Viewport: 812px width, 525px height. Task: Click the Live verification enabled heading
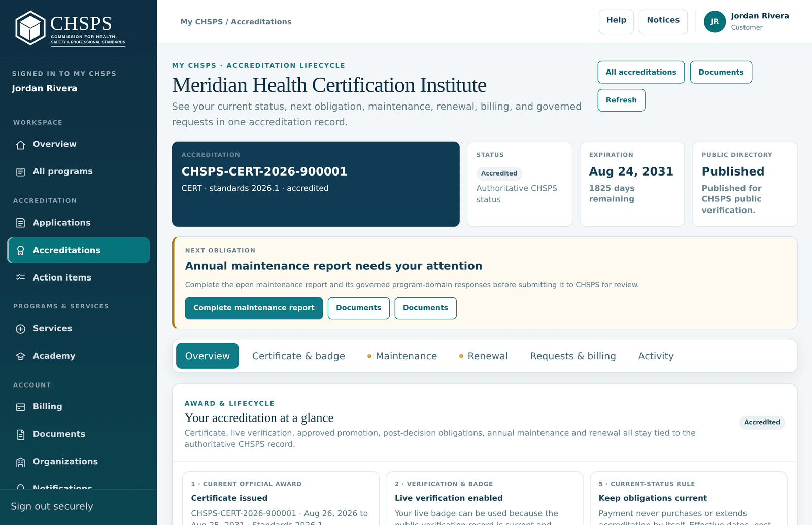(x=449, y=498)
